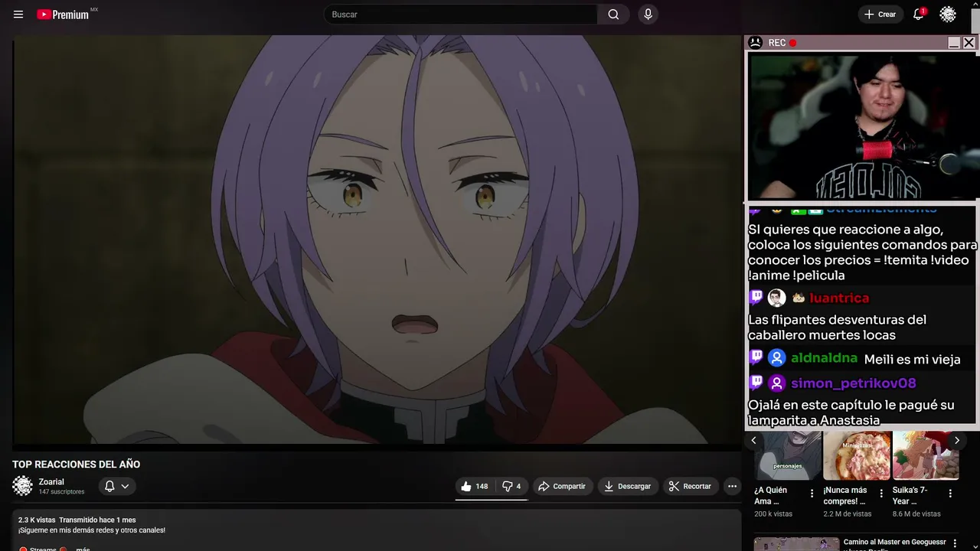Download the video with Descargar
The height and width of the screenshot is (551, 980).
tap(628, 486)
